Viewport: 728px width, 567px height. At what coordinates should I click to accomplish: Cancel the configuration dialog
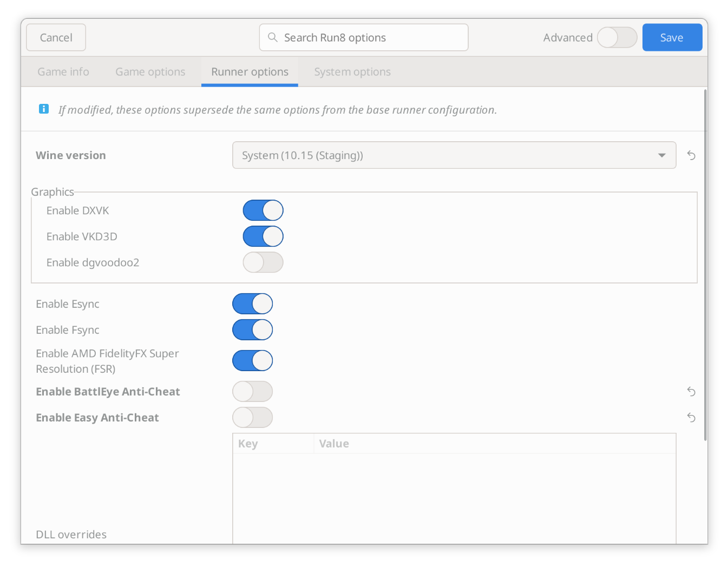[56, 37]
